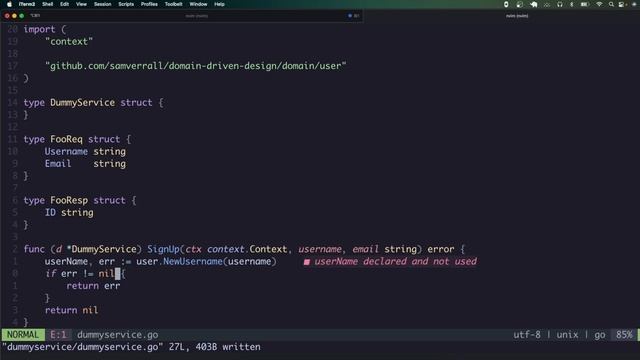Click context.Context parameter type
This screenshot has height=360, width=640.
click(247, 249)
